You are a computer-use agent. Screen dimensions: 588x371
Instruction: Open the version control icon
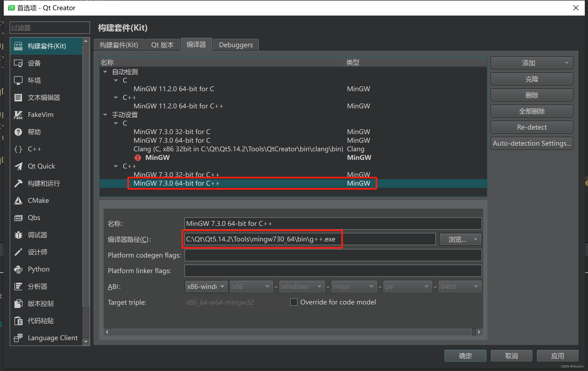18,304
